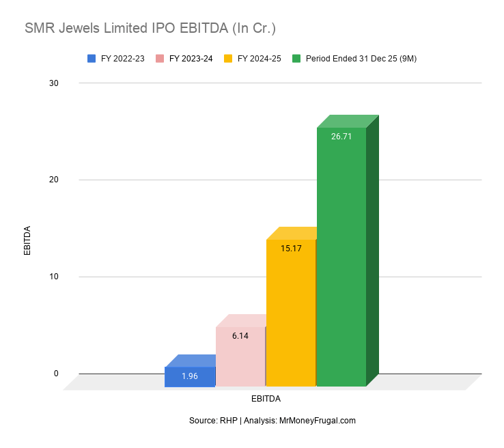This screenshot has height=448, width=504.
Task: Click the y-axis value 30
Action: (x=54, y=83)
